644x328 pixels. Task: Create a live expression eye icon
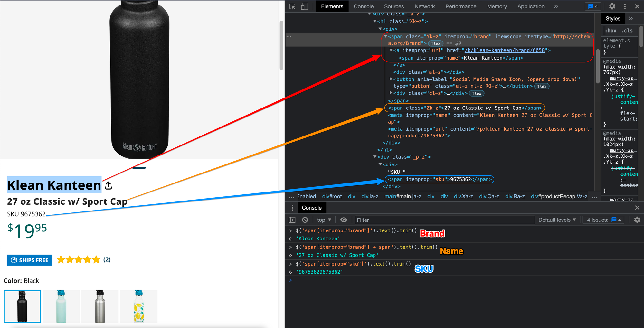(344, 220)
